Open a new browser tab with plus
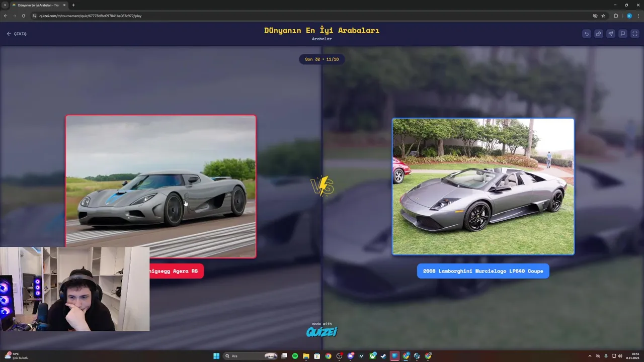 click(x=73, y=5)
